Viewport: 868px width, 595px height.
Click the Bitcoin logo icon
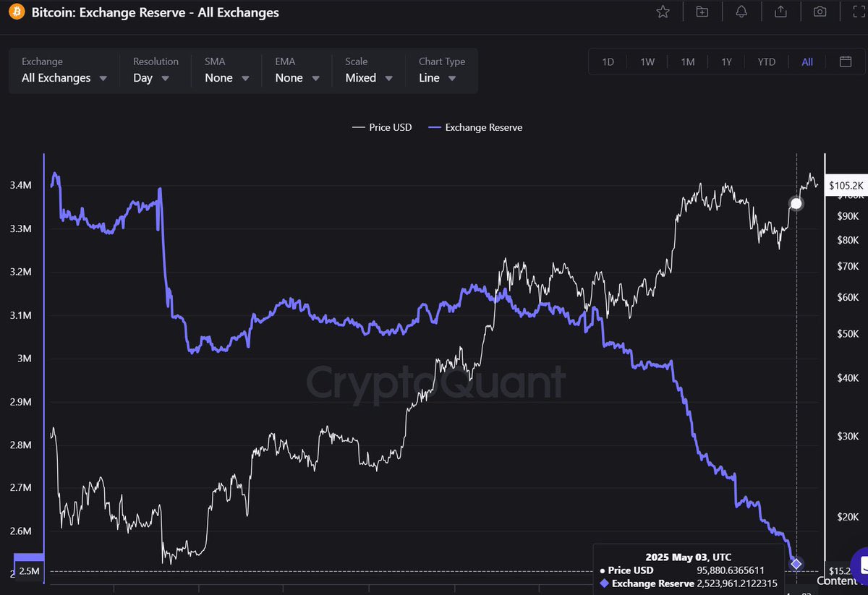pos(17,12)
